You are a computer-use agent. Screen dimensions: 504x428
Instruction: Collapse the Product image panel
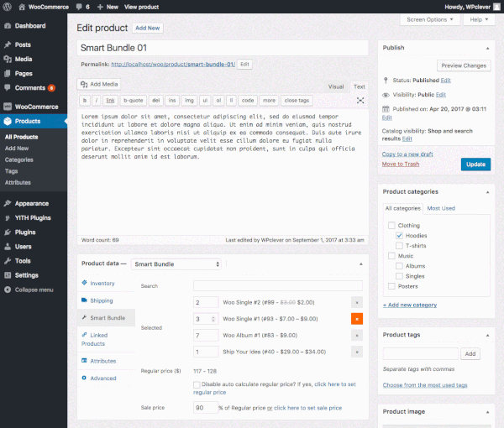tap(487, 412)
